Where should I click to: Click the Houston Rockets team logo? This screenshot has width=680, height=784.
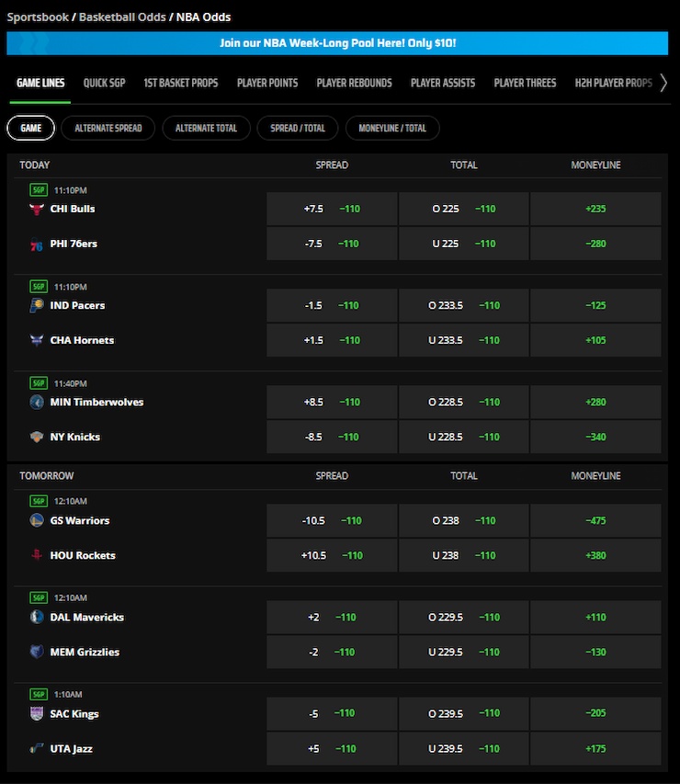[37, 555]
